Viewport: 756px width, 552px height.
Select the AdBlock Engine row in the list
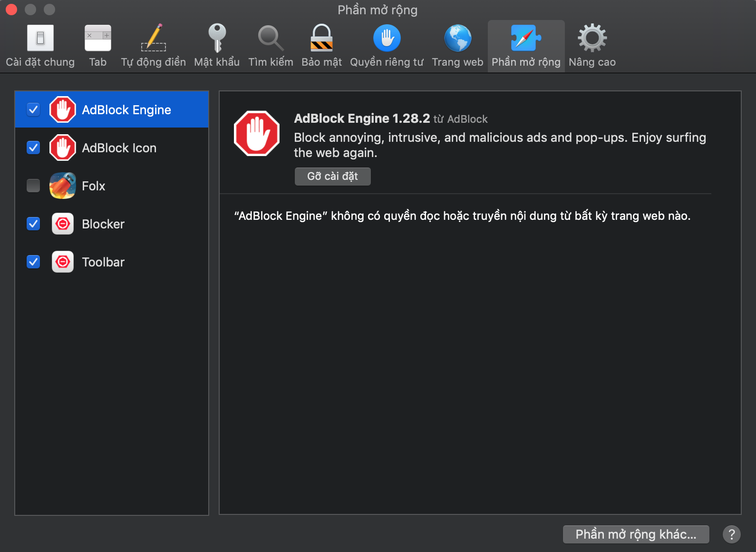click(112, 109)
